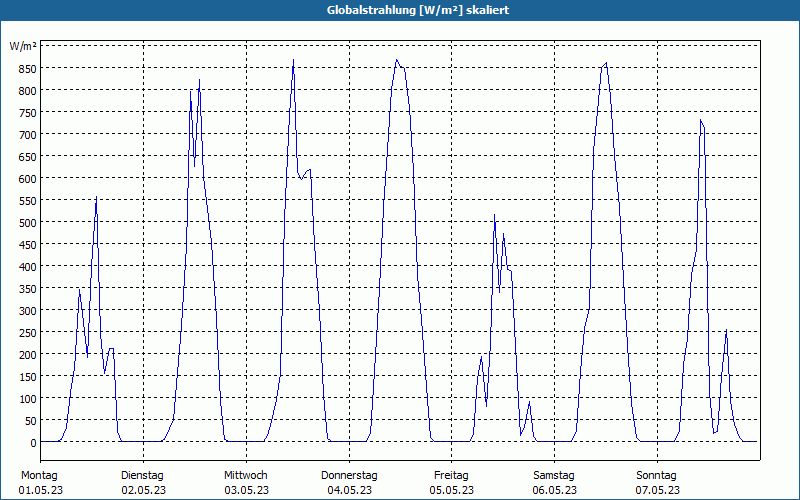The width and height of the screenshot is (800, 500).
Task: Click the 550 y-axis tick label
Action: (28, 201)
